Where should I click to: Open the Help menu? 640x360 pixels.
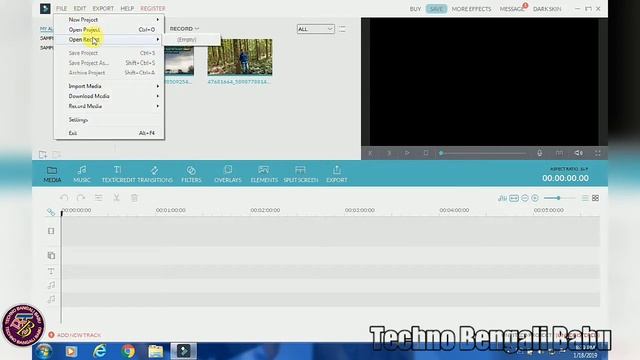127,9
